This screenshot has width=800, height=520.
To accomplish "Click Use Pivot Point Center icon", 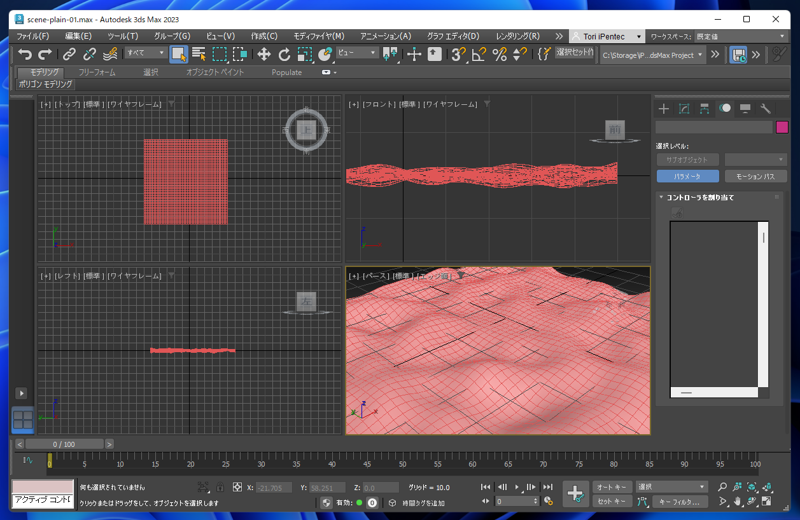I will click(390, 54).
